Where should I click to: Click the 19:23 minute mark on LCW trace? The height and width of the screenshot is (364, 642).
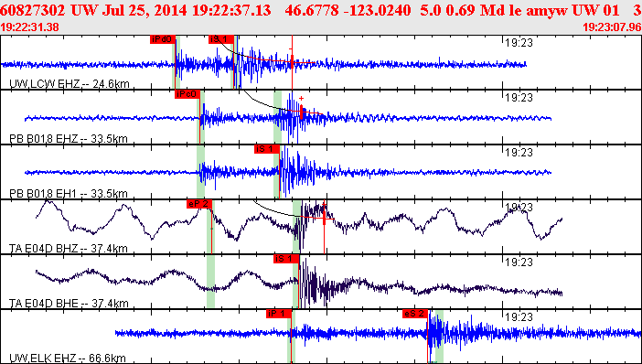point(519,43)
